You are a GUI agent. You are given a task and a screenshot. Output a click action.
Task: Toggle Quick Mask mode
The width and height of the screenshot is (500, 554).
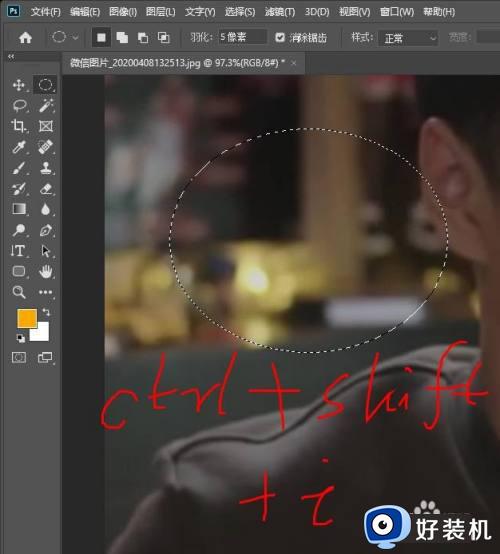tap(19, 358)
